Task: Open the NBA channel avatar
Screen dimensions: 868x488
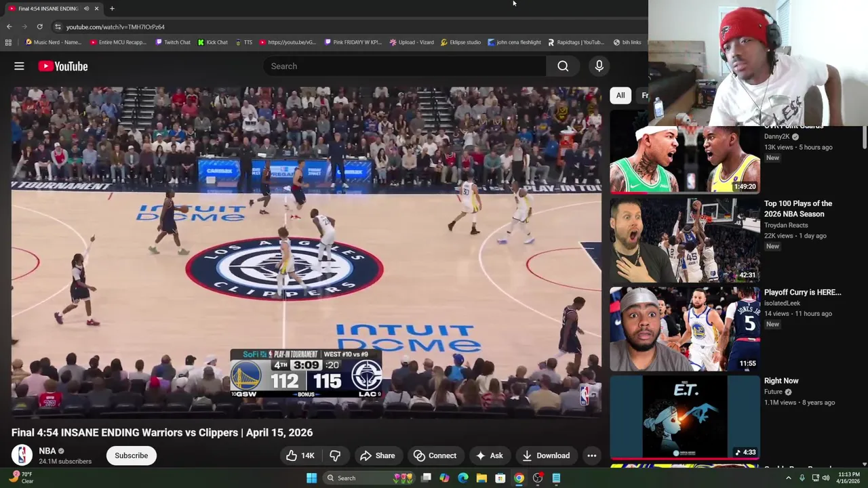Action: (x=22, y=455)
